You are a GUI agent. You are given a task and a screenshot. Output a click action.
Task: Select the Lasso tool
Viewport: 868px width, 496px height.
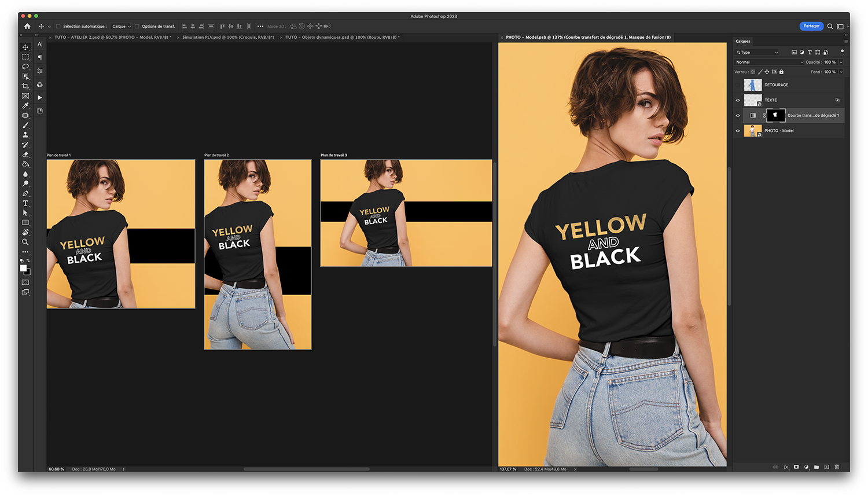click(x=25, y=67)
